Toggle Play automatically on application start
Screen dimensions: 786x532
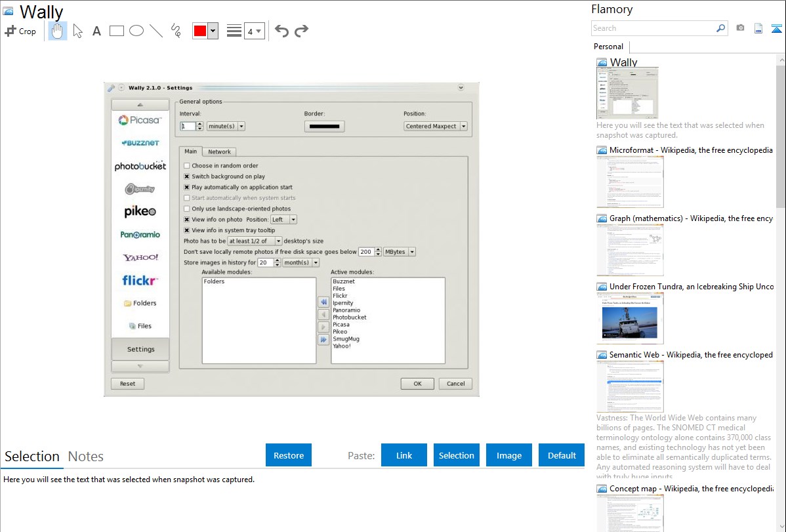(186, 187)
